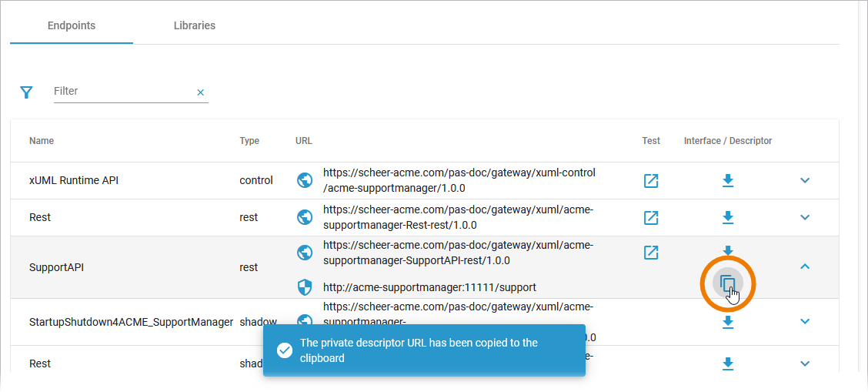This screenshot has width=868, height=392.
Task: Select the Endpoints tab
Action: tap(72, 25)
